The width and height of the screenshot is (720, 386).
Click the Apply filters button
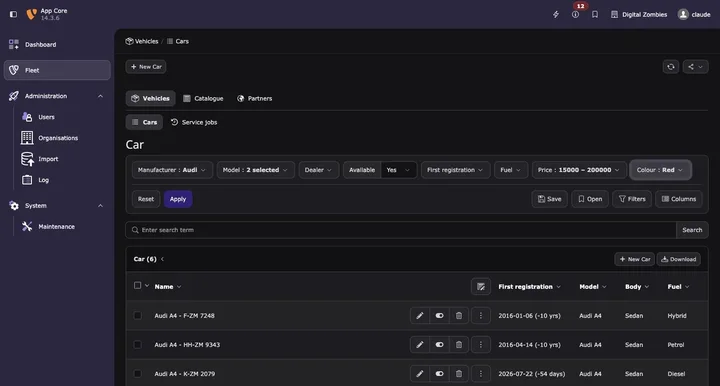point(178,199)
